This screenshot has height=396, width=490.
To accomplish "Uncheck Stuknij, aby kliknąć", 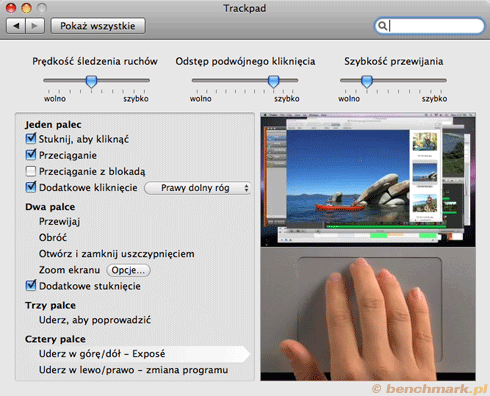I will point(31,138).
